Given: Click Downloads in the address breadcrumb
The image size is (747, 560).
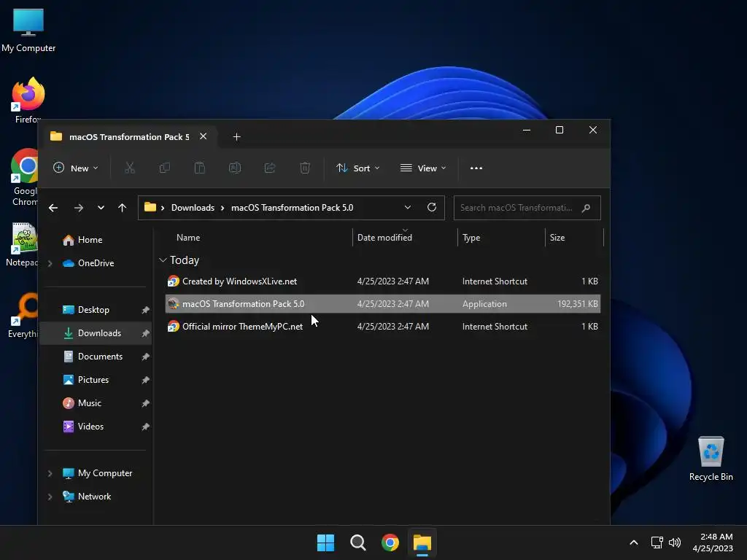Looking at the screenshot, I should pyautogui.click(x=193, y=208).
